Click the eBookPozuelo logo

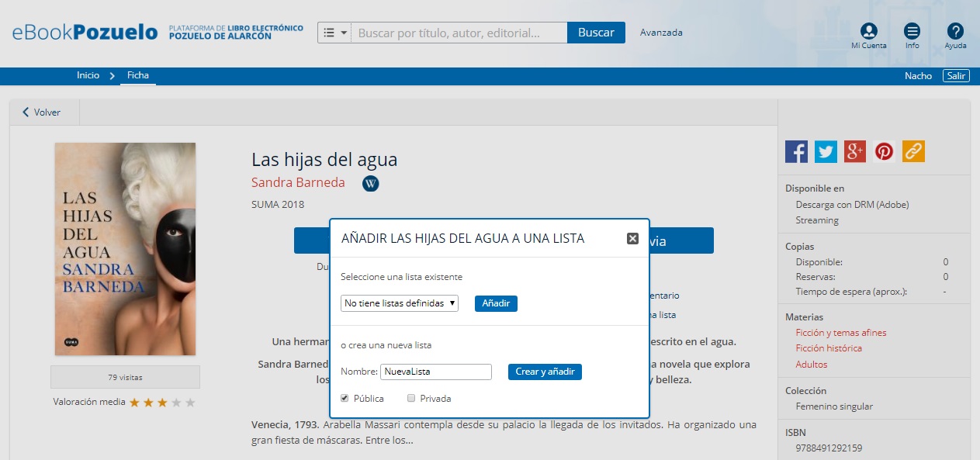tap(85, 33)
